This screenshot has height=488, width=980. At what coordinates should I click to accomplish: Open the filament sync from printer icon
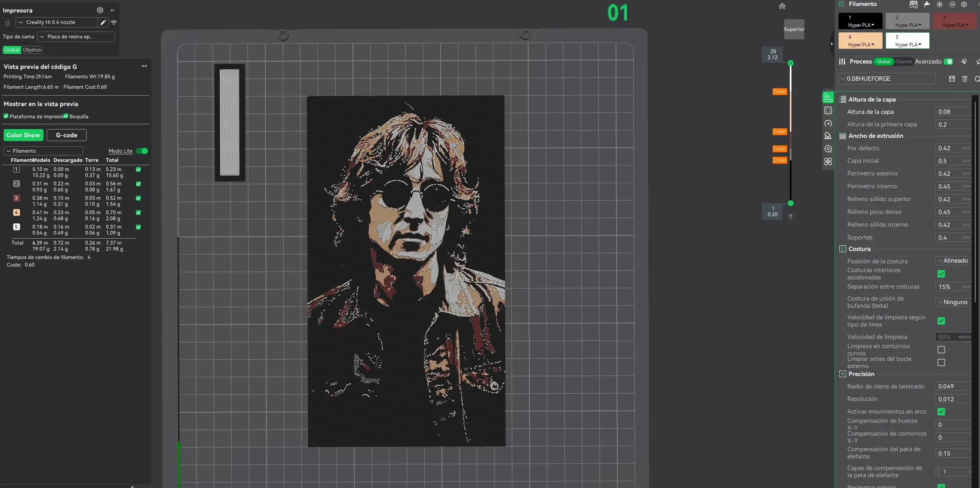[x=913, y=4]
